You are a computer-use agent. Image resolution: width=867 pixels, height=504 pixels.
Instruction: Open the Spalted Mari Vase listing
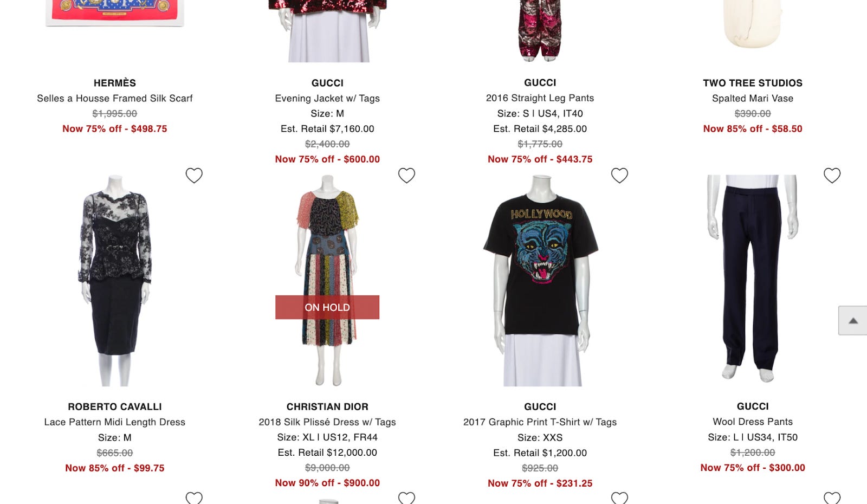click(753, 98)
